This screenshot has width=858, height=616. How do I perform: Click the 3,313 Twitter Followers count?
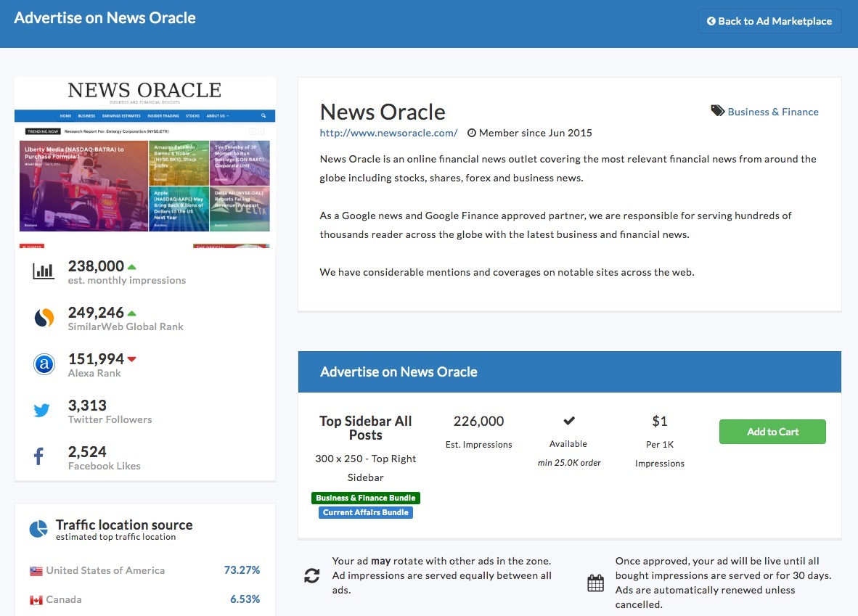click(87, 406)
